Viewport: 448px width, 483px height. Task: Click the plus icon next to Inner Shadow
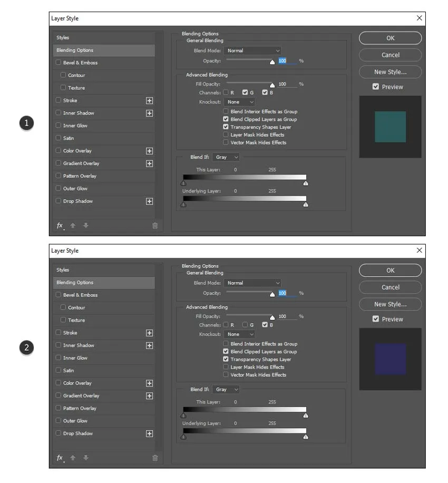[x=149, y=113]
